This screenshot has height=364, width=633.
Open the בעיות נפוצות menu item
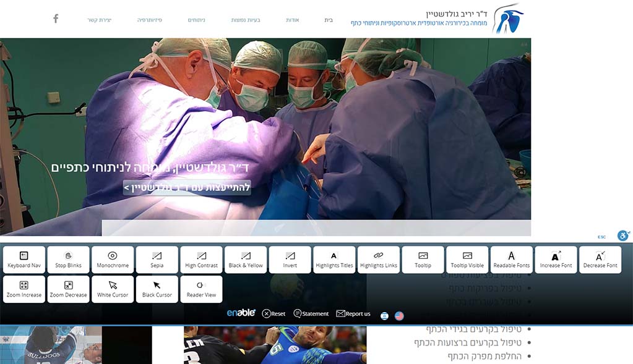point(246,20)
